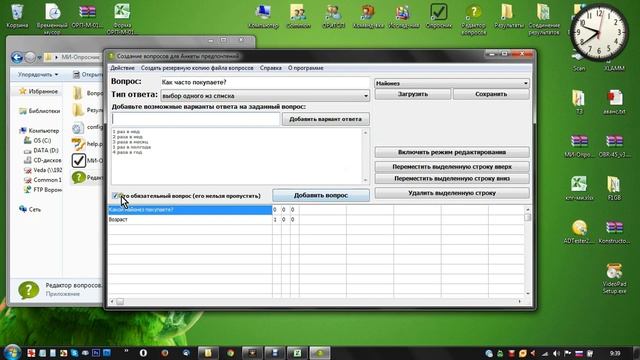Screen dimensions: 640x360
Task: Open Соединение результатов desktop folder
Action: [x=543, y=18]
